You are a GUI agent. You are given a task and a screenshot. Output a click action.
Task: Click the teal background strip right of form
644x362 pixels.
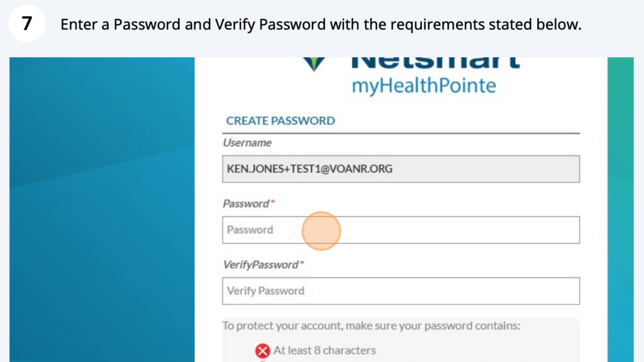pyautogui.click(x=621, y=209)
